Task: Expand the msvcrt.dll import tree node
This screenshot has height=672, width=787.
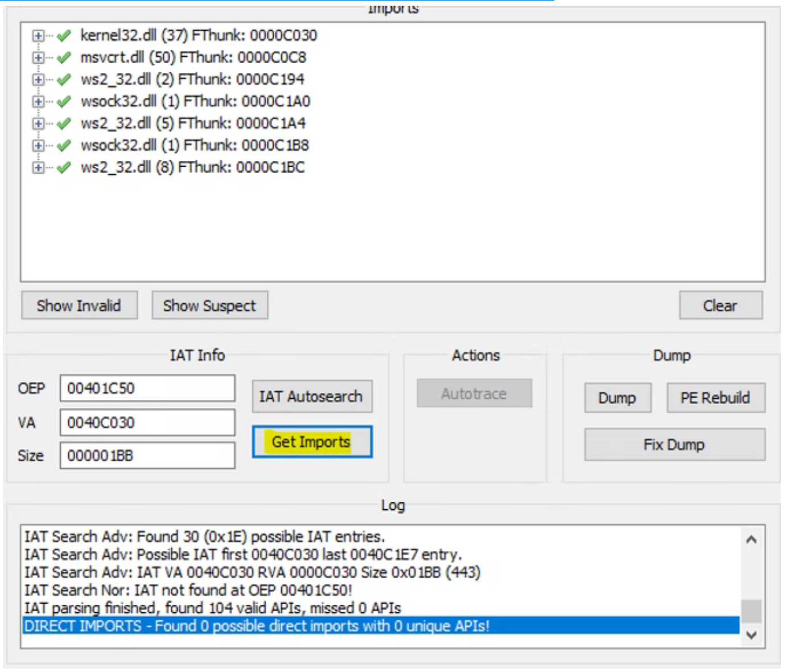Action: coord(38,58)
